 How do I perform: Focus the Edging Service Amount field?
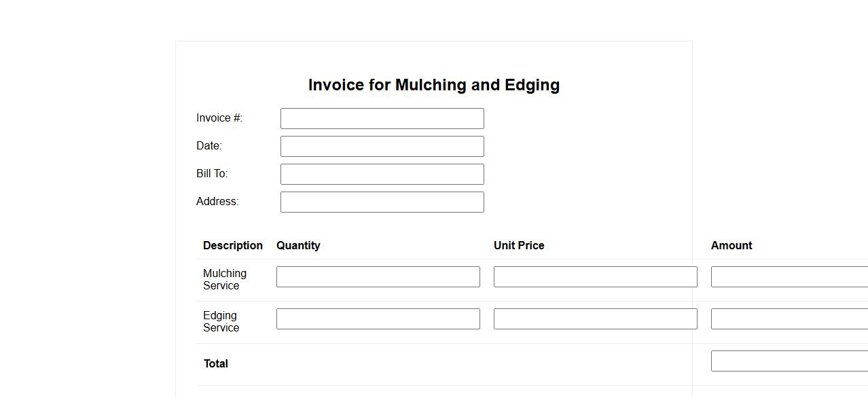click(789, 319)
